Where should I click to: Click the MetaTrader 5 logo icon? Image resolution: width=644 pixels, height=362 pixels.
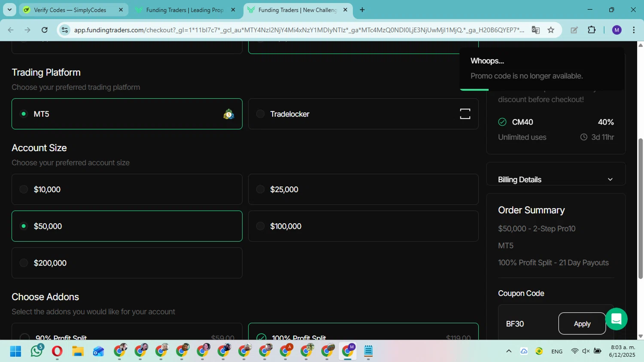click(x=228, y=114)
